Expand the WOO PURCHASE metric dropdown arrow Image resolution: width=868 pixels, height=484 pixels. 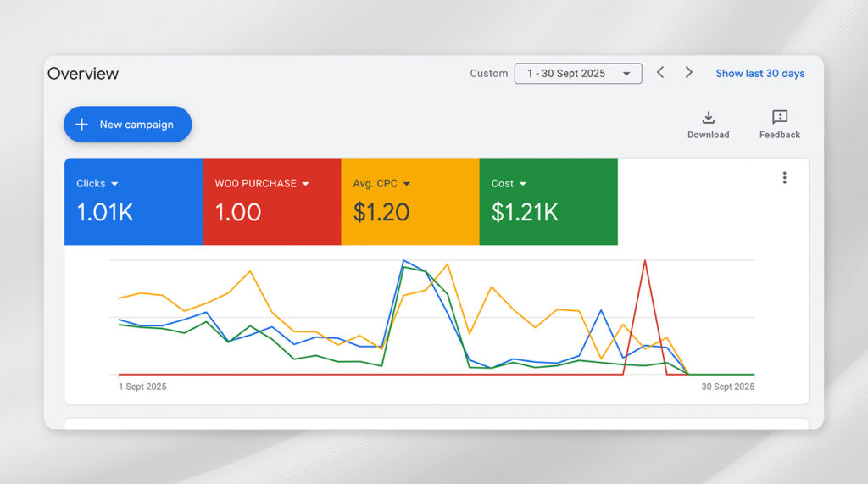(305, 184)
